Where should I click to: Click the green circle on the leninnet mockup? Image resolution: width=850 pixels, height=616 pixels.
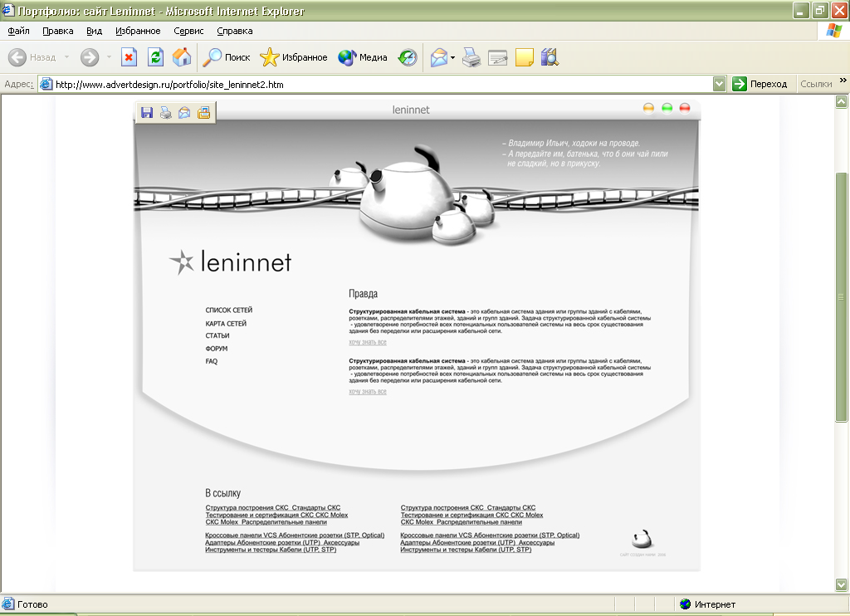667,108
